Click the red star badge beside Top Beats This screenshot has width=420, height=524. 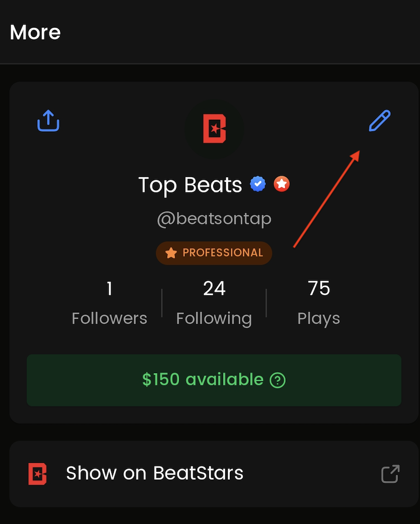tap(282, 184)
